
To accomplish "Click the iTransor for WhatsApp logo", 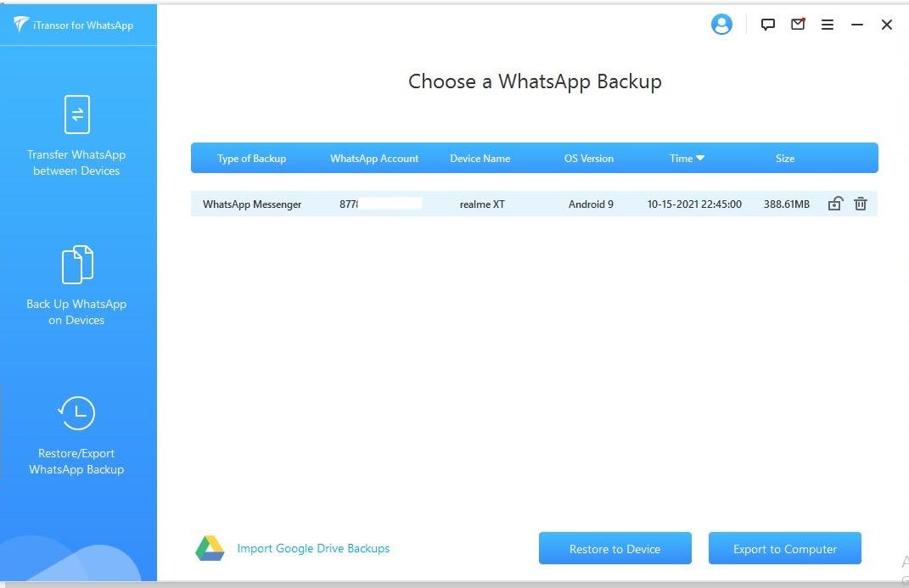I will coord(21,25).
